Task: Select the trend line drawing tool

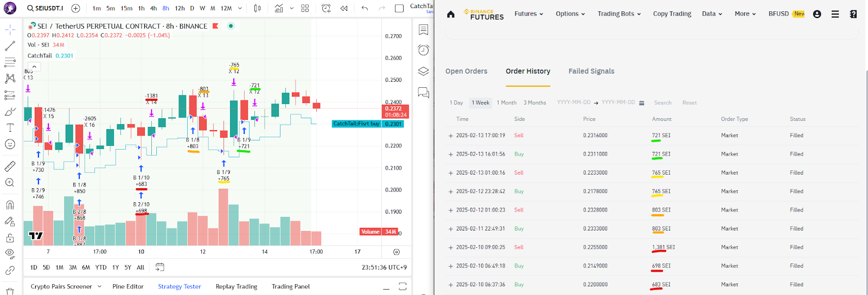Action: 10,46
